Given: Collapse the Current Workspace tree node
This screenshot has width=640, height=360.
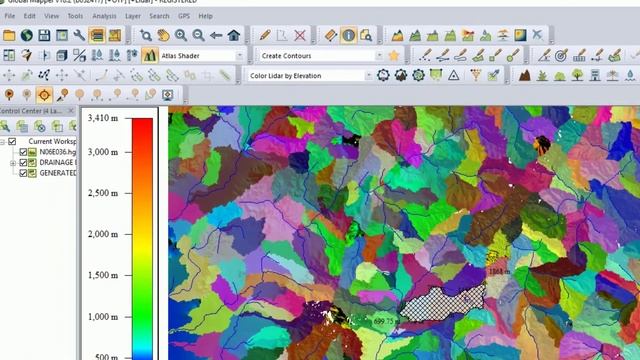Looking at the screenshot, I should [x=2, y=142].
